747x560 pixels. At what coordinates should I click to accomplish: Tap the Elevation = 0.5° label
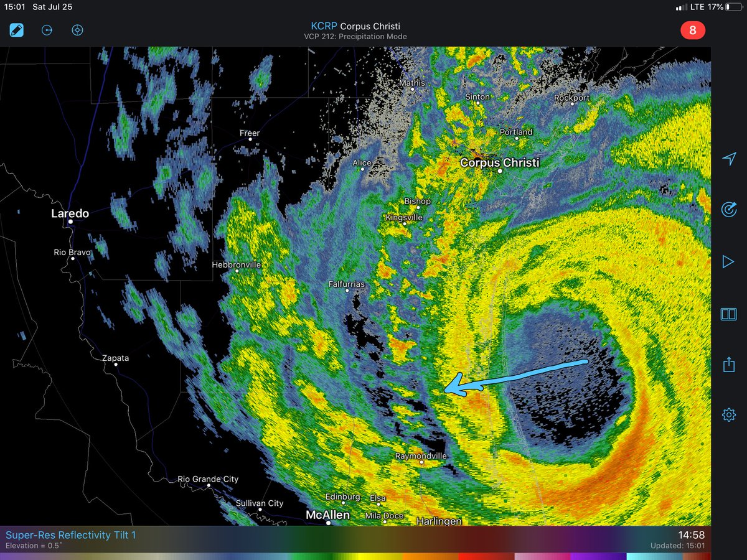34,546
